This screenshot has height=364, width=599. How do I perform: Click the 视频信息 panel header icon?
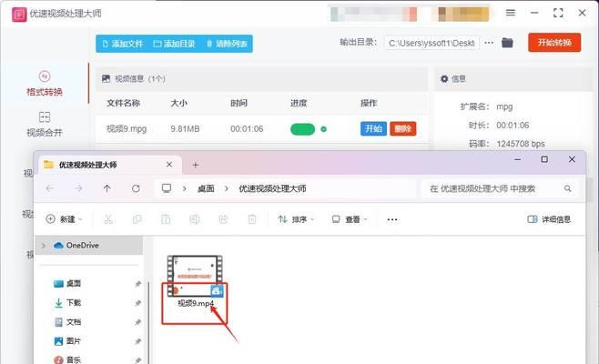pyautogui.click(x=106, y=78)
